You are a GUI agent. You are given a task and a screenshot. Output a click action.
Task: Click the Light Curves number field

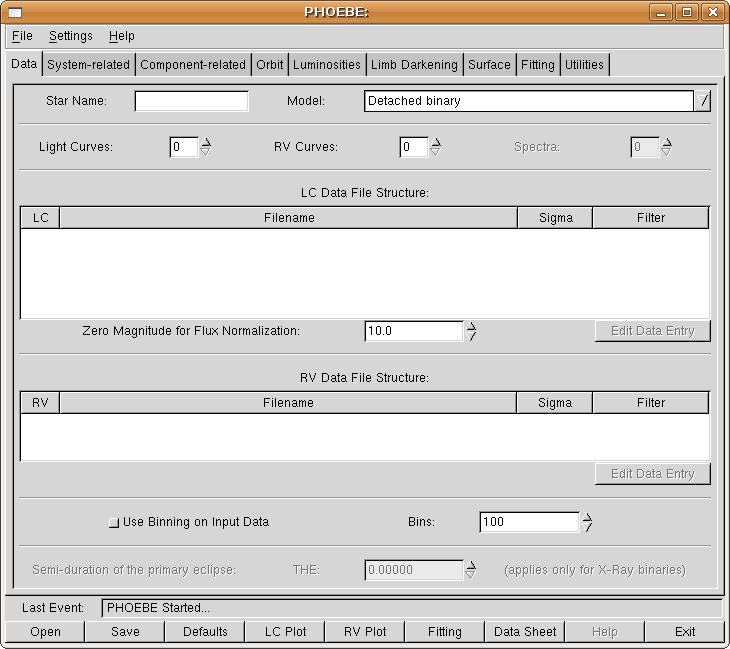point(184,147)
